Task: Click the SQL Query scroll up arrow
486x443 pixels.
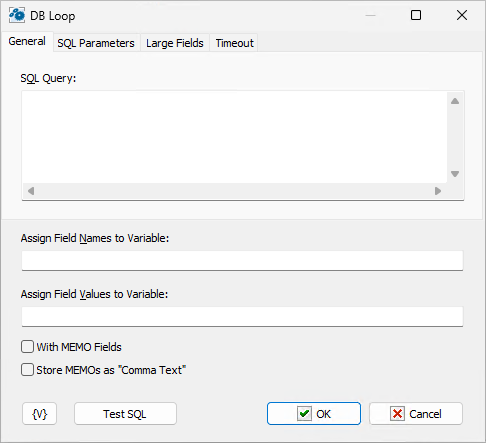Action: (x=455, y=101)
